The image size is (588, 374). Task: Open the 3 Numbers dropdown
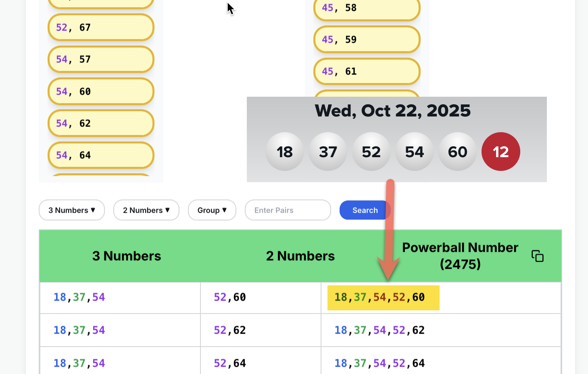coord(72,210)
